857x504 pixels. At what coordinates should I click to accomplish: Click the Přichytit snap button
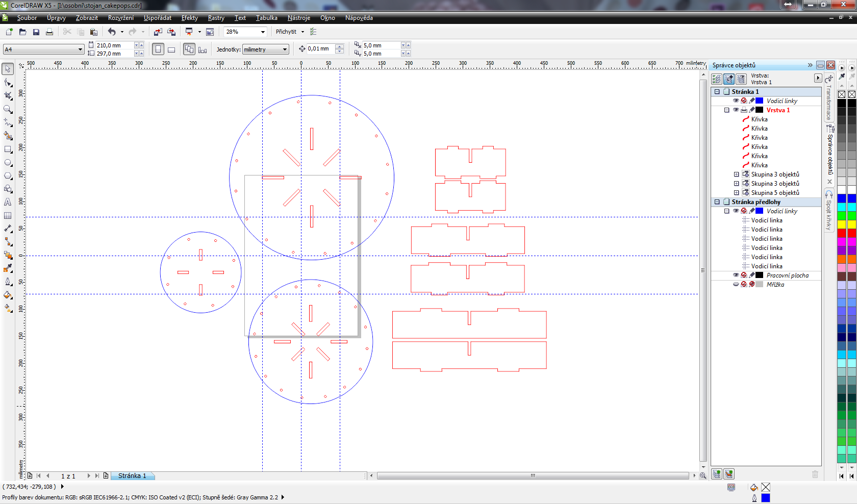click(286, 32)
